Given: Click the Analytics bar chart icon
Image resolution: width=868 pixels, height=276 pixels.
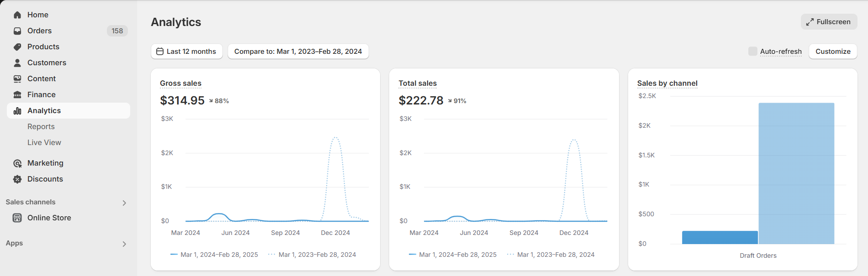Looking at the screenshot, I should [17, 111].
